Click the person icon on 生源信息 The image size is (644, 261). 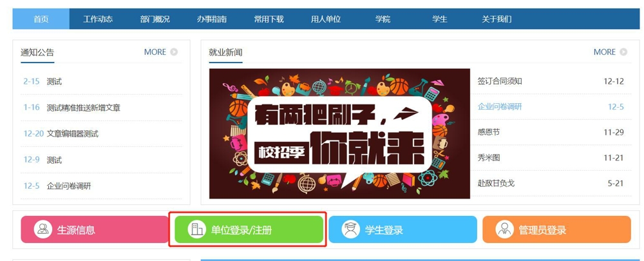click(43, 229)
